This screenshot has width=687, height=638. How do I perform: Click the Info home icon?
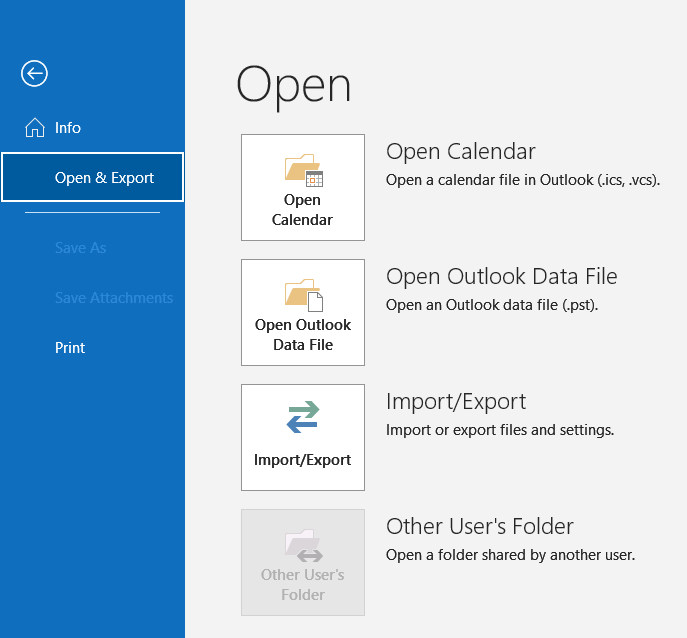pos(35,128)
